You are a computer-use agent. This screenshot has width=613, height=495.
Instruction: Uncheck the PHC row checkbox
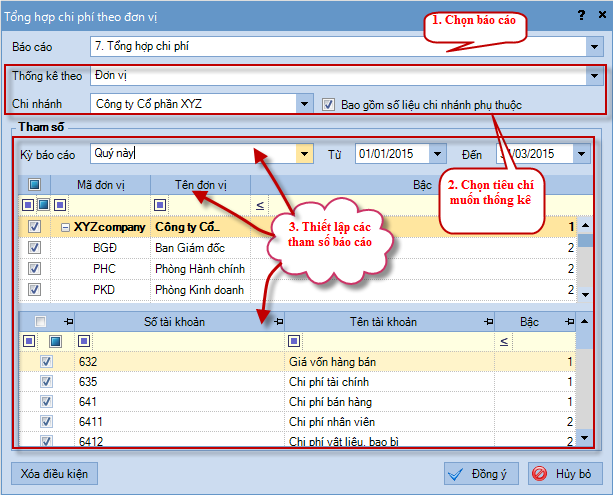[x=34, y=269]
